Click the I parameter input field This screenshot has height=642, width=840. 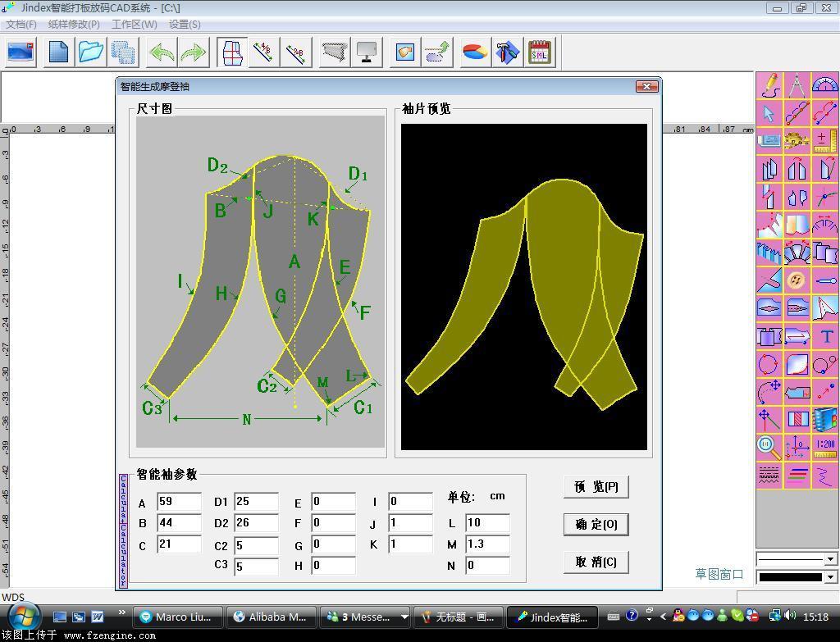point(410,501)
